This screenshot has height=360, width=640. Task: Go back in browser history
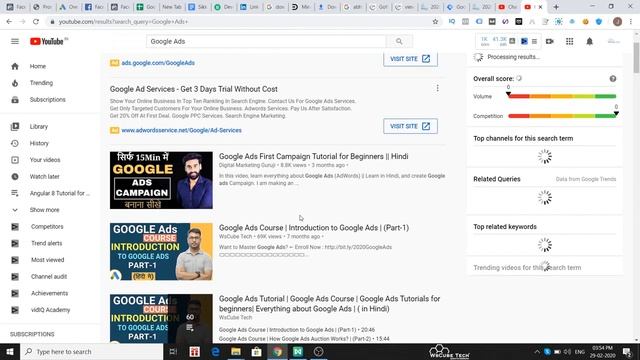[9, 22]
